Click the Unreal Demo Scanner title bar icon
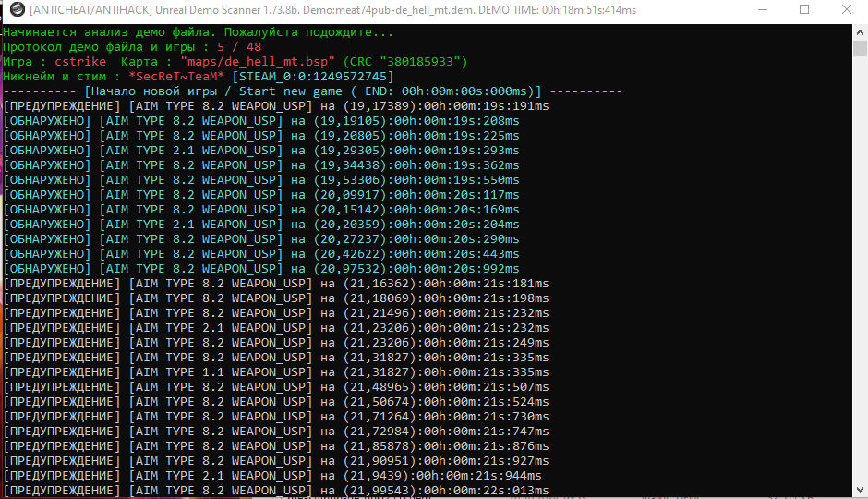This screenshot has width=868, height=499. click(18, 9)
